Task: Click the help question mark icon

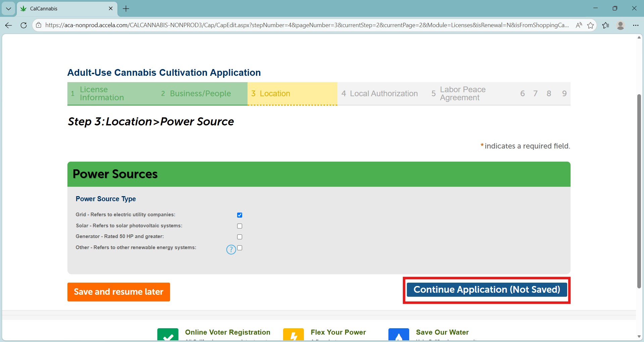Action: click(x=231, y=249)
